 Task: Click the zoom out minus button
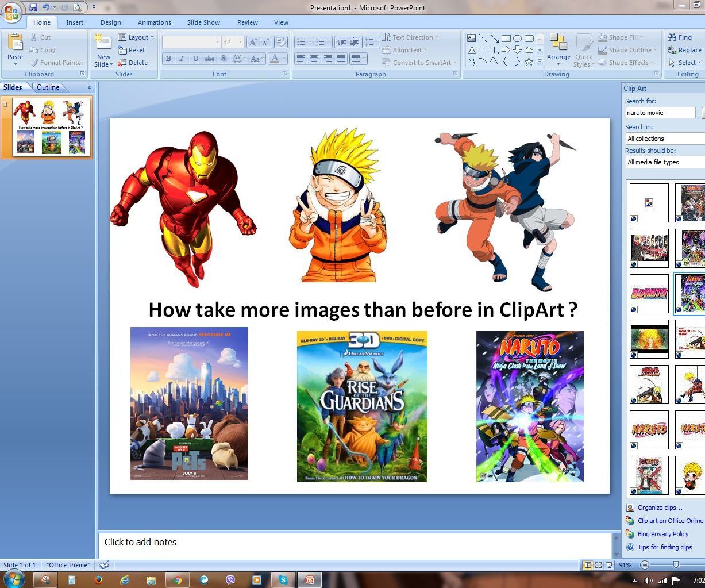pyautogui.click(x=645, y=565)
